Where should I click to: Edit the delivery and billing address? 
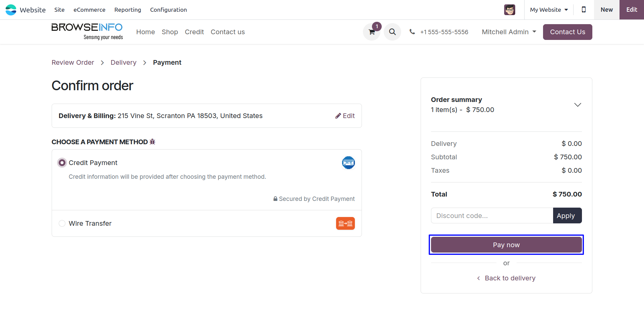tap(345, 116)
